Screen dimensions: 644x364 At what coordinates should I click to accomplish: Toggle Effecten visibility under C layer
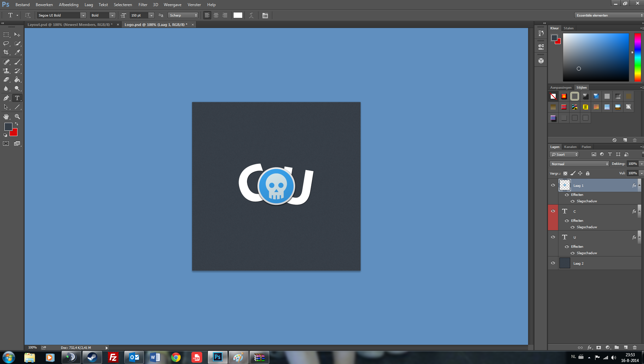click(567, 221)
